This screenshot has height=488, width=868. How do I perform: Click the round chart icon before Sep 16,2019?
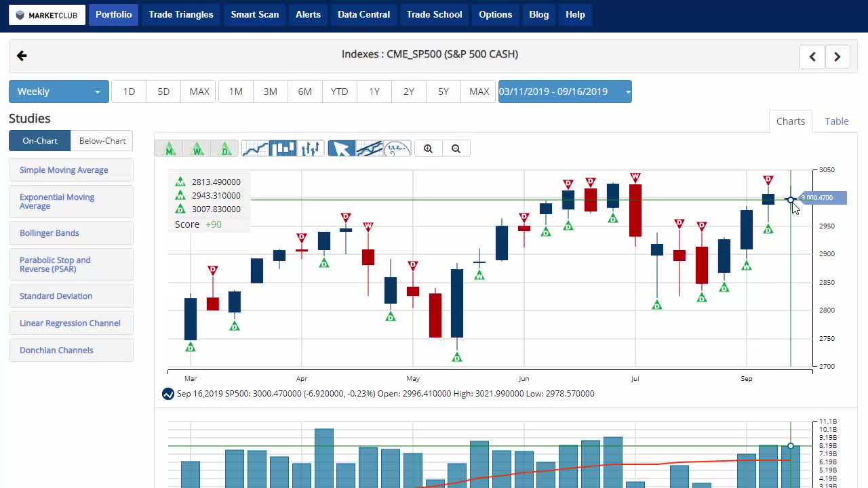pos(168,394)
